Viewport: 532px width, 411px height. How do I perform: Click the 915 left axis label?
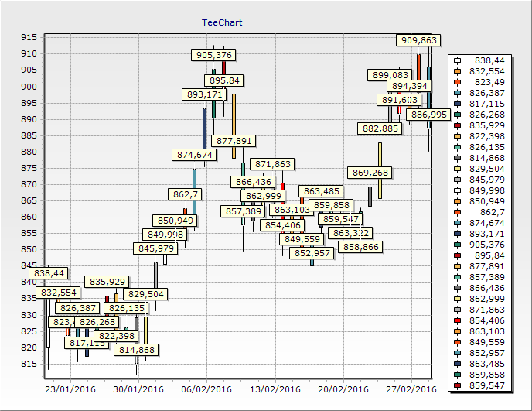point(29,38)
